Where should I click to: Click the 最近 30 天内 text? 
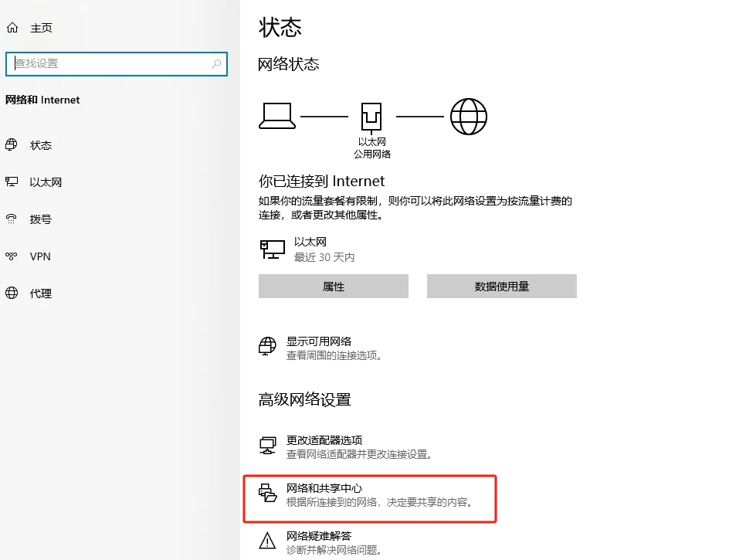pyautogui.click(x=324, y=257)
